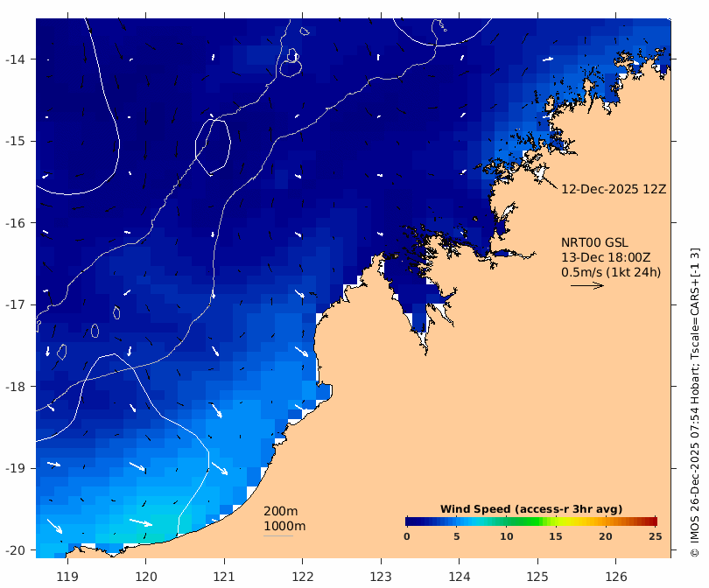Click the latitude axis label "-15"
This screenshot has width=709, height=588.
(15, 141)
